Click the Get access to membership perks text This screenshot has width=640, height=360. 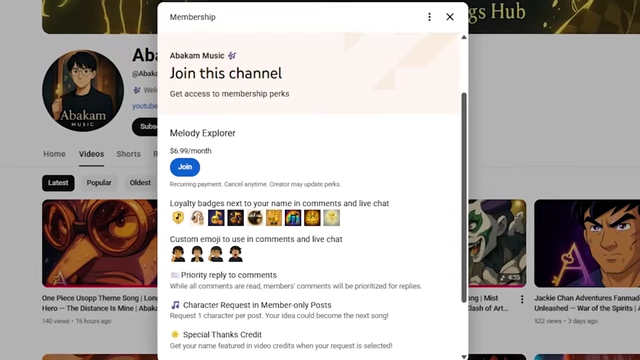tap(229, 94)
